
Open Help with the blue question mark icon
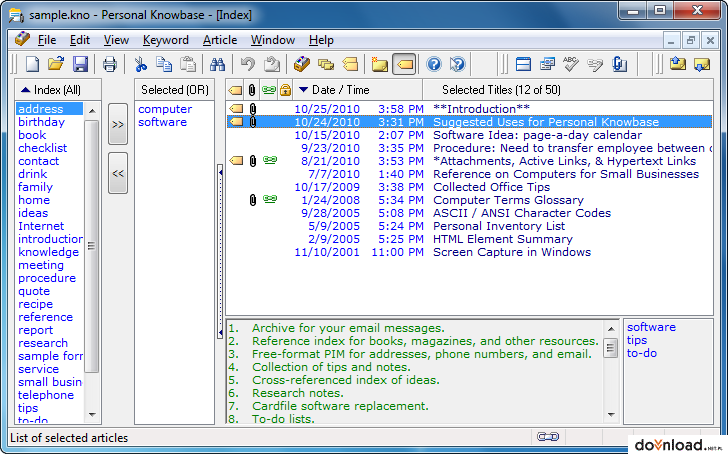pyautogui.click(x=434, y=64)
